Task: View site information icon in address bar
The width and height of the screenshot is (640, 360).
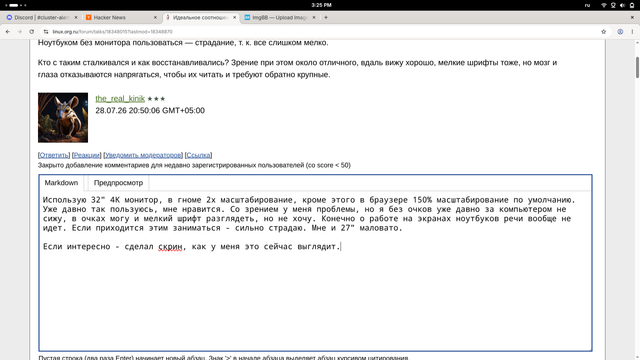Action: [x=46, y=31]
